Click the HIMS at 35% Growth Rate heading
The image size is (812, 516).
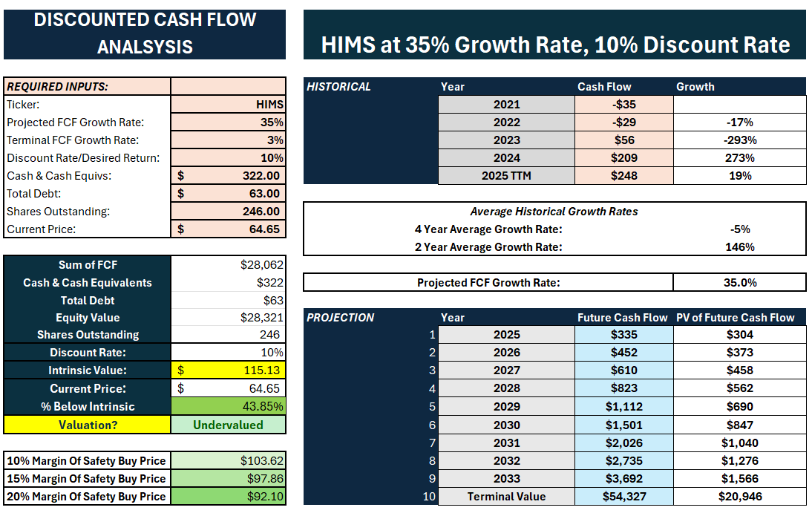pyautogui.click(x=555, y=34)
